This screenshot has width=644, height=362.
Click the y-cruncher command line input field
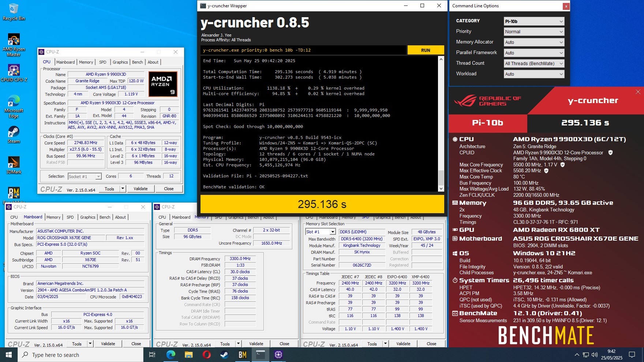pyautogui.click(x=303, y=50)
